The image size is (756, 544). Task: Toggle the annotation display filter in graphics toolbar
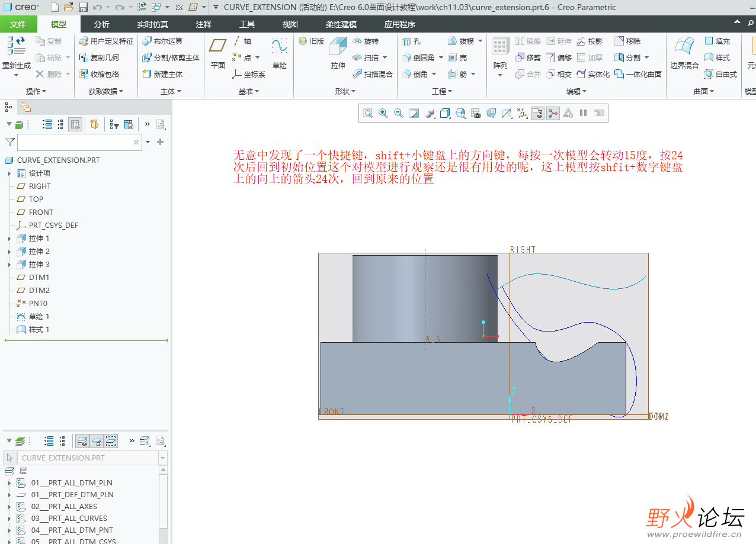point(537,113)
